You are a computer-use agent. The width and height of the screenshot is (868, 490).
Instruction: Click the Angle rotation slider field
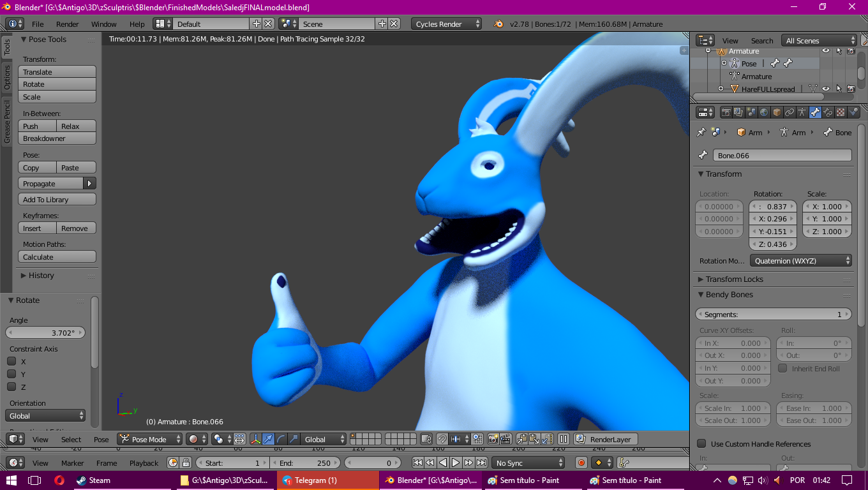(x=45, y=332)
